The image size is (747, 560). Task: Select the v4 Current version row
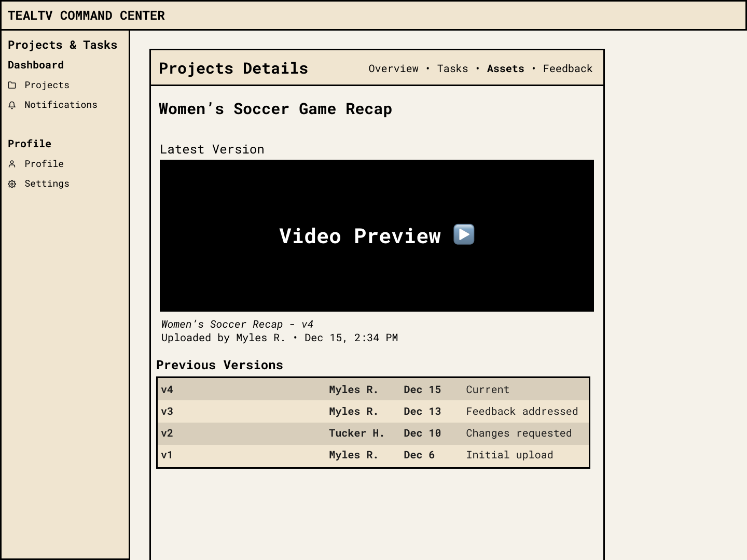(x=373, y=389)
